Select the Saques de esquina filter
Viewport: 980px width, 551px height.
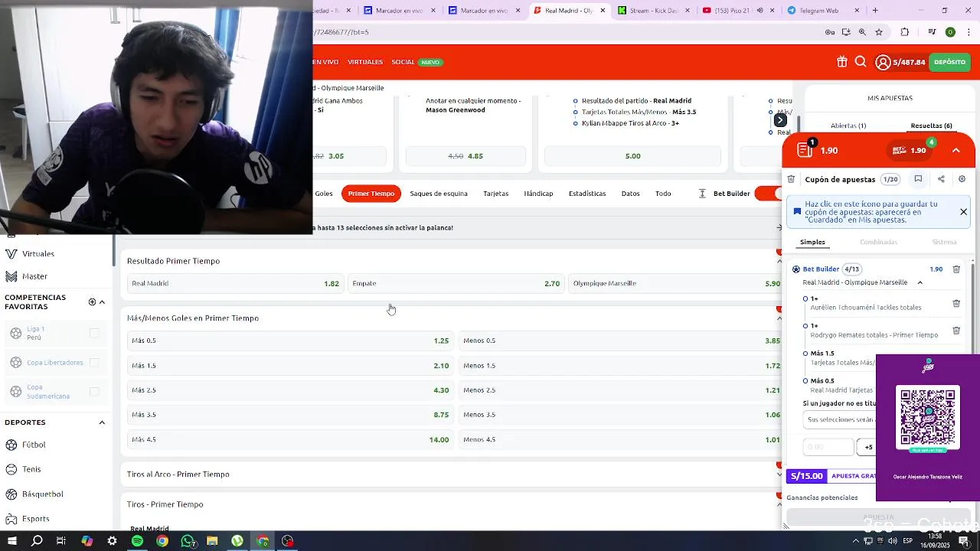point(439,194)
